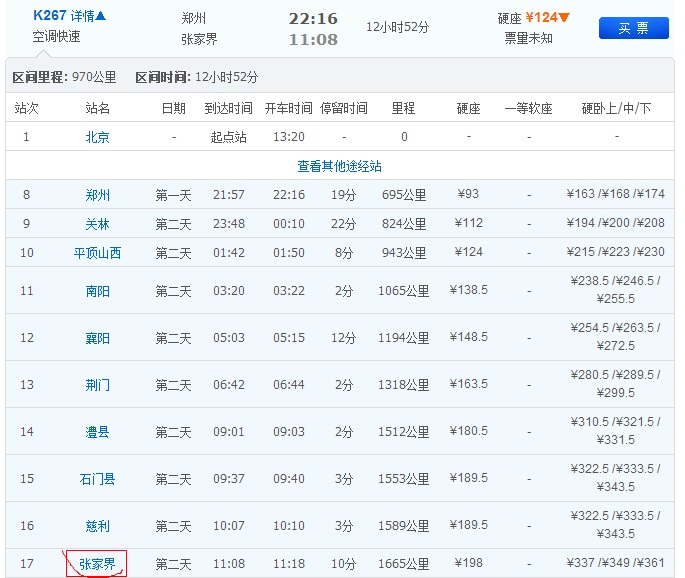Open the 石门县 station link
This screenshot has height=578, width=685.
[x=97, y=479]
